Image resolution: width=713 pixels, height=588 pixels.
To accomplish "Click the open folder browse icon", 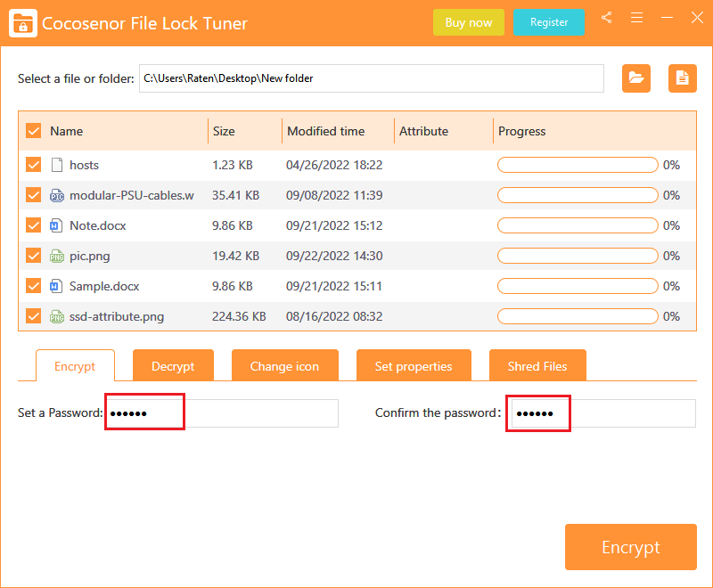I will (x=636, y=78).
